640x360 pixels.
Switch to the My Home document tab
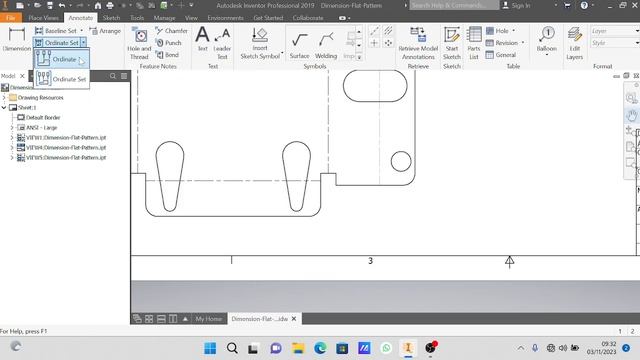[209, 319]
